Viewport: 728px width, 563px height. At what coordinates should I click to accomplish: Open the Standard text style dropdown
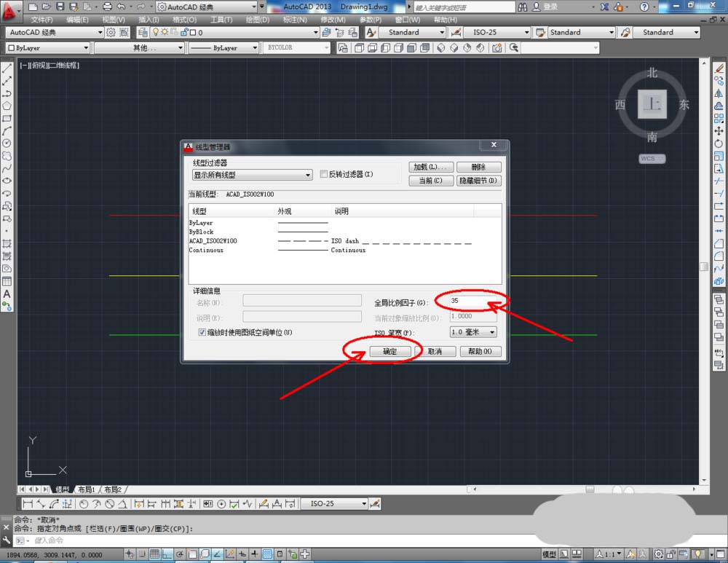tap(413, 32)
